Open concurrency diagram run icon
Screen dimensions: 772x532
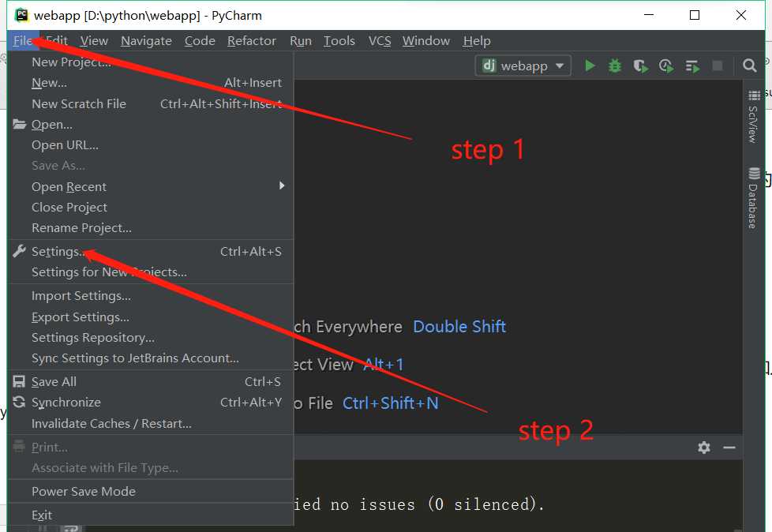692,66
